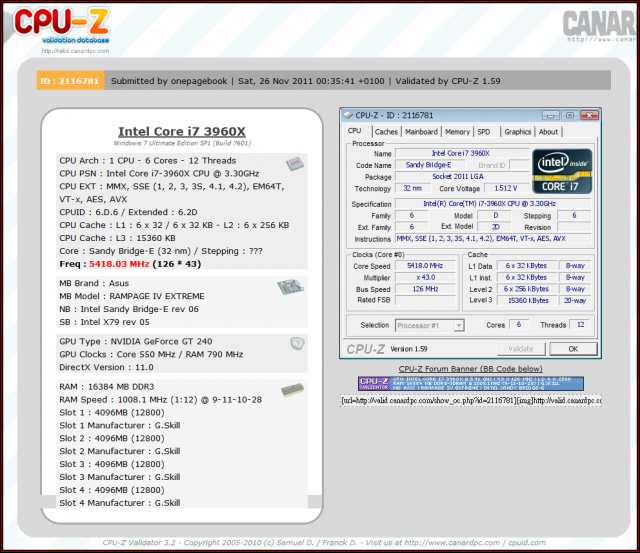
Task: Click the OK button
Action: pos(573,349)
